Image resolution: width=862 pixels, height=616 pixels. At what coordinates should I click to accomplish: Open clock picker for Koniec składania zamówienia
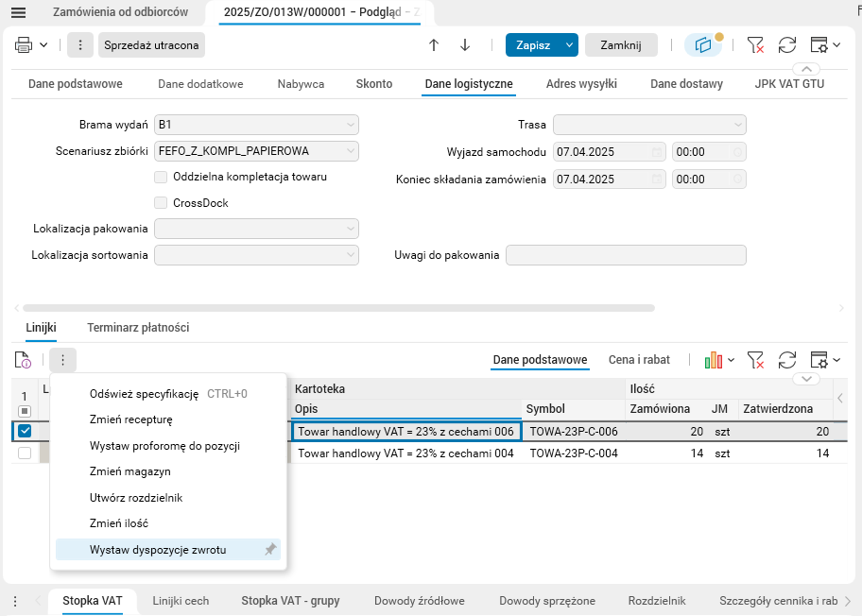738,180
